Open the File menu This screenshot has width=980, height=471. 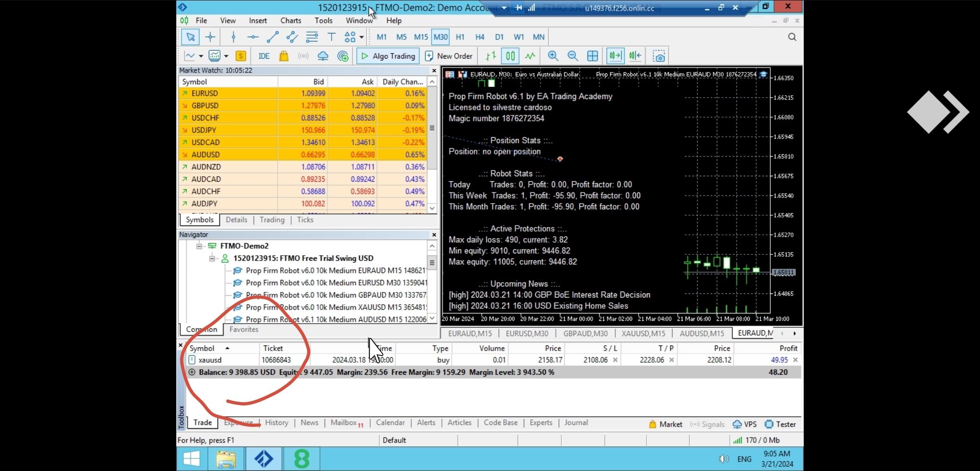pyautogui.click(x=201, y=21)
